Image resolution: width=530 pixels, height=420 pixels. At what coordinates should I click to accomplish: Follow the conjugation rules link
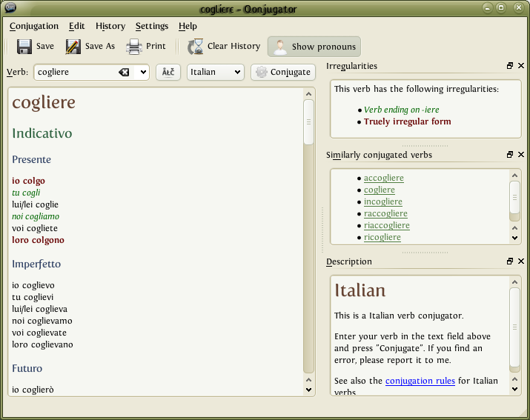[420, 381]
